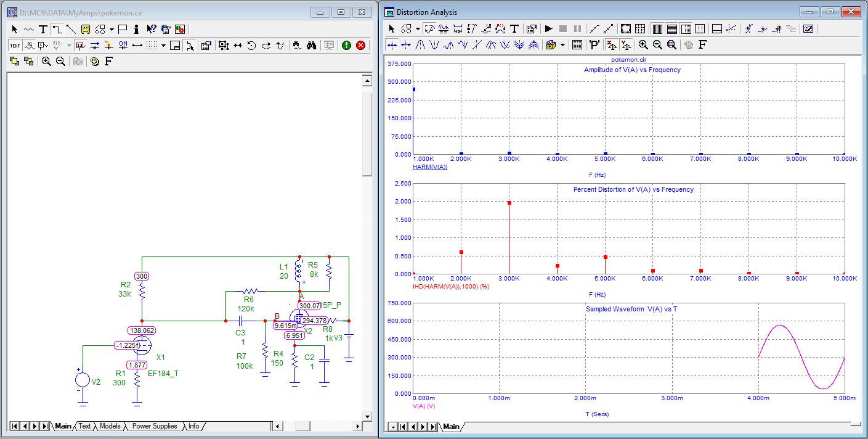Zoom out on the Distortion Analysis plot
The width and height of the screenshot is (868, 439).
[657, 44]
